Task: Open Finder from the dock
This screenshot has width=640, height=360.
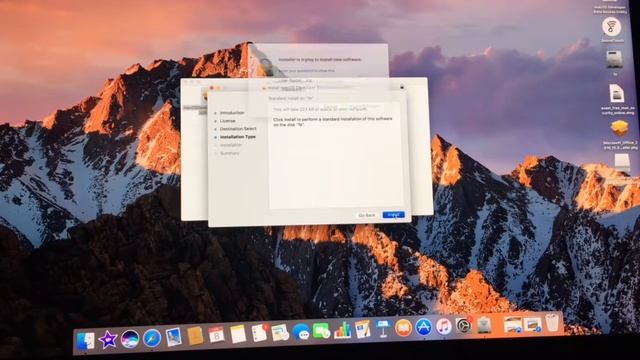Action: [86, 340]
